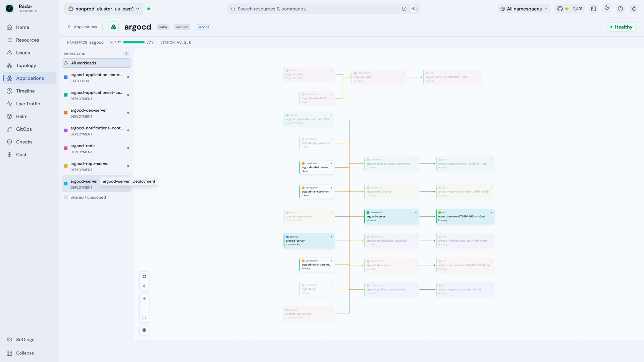Click the add-on tag badge
Viewport: 644px width, 362px height.
pos(182,27)
